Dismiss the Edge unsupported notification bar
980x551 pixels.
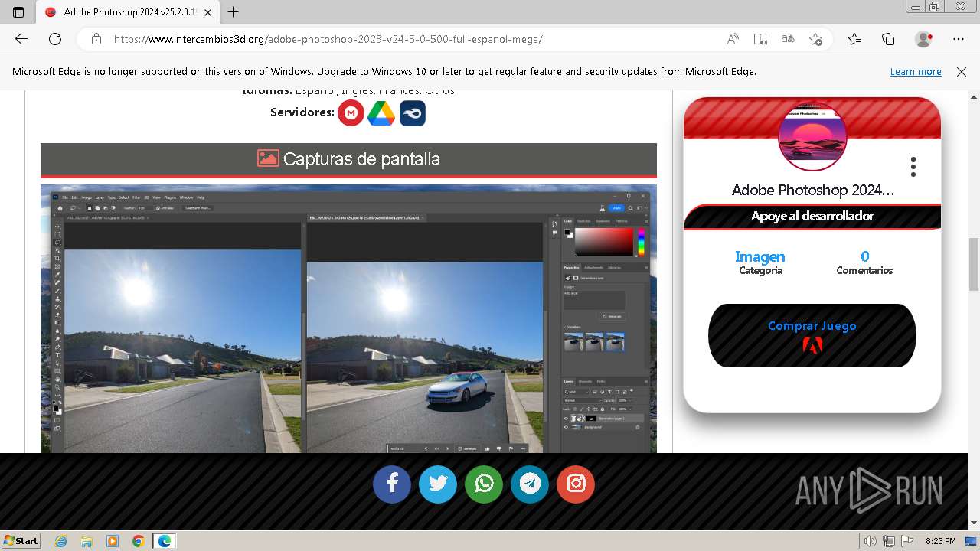pos(962,71)
